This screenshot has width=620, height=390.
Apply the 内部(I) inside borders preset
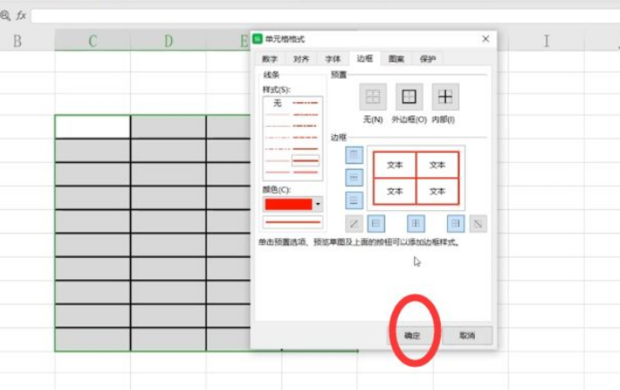pyautogui.click(x=445, y=97)
